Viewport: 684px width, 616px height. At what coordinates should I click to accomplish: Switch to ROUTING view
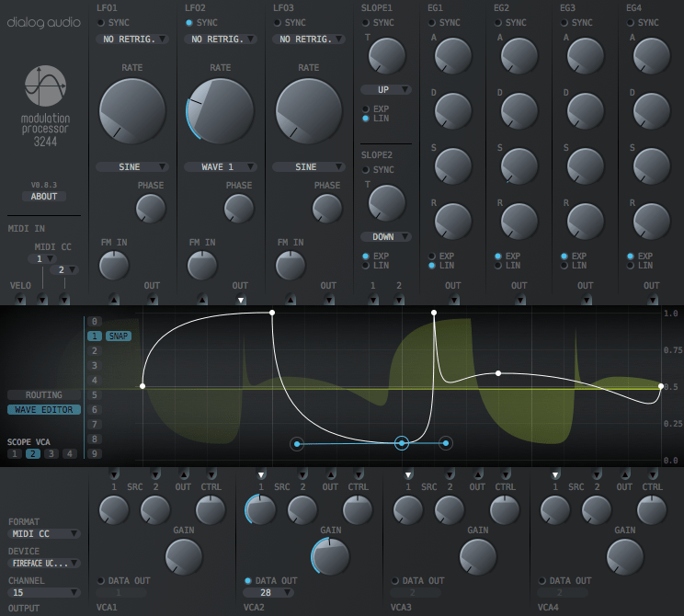click(44, 394)
